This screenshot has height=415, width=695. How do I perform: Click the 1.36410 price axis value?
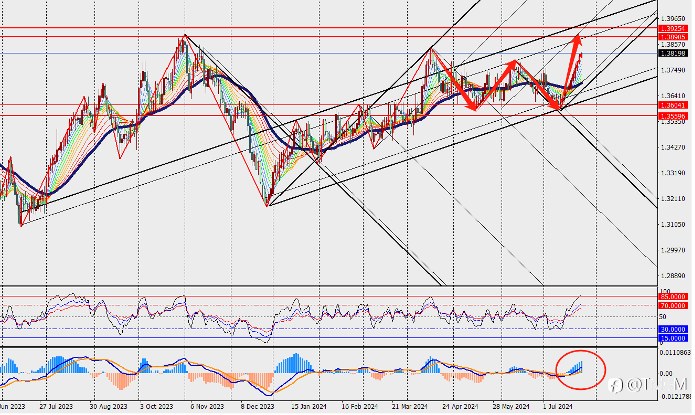(x=673, y=96)
